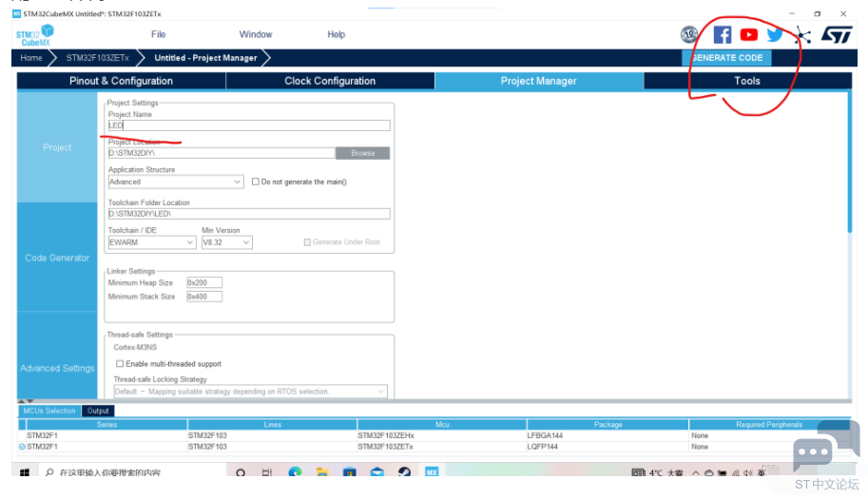Launch Microsoft Edge from the taskbar

(295, 472)
